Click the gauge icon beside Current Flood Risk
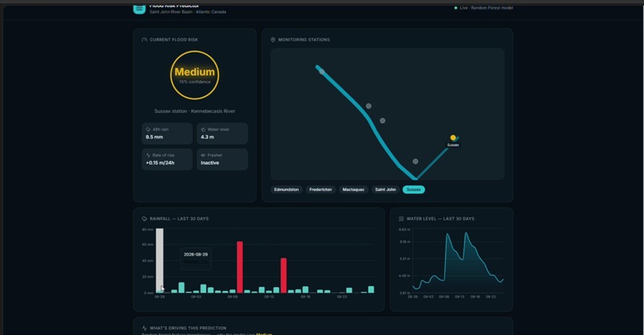This screenshot has height=335, width=644. pyautogui.click(x=144, y=40)
